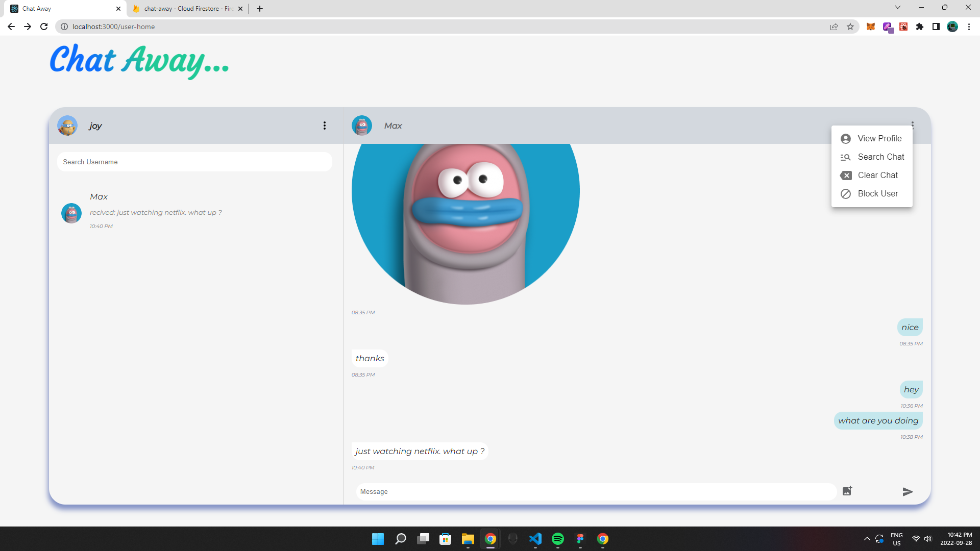Click the username joy in sidebar header

95,126
